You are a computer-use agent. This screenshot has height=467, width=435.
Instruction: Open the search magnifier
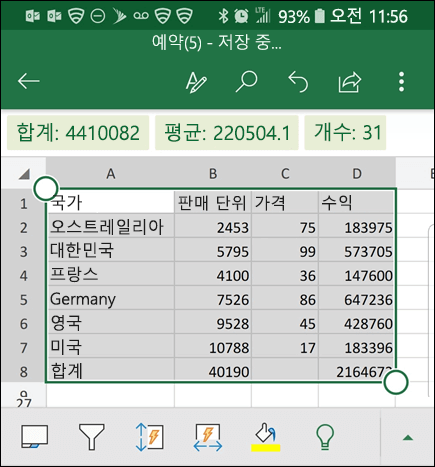coord(246,81)
